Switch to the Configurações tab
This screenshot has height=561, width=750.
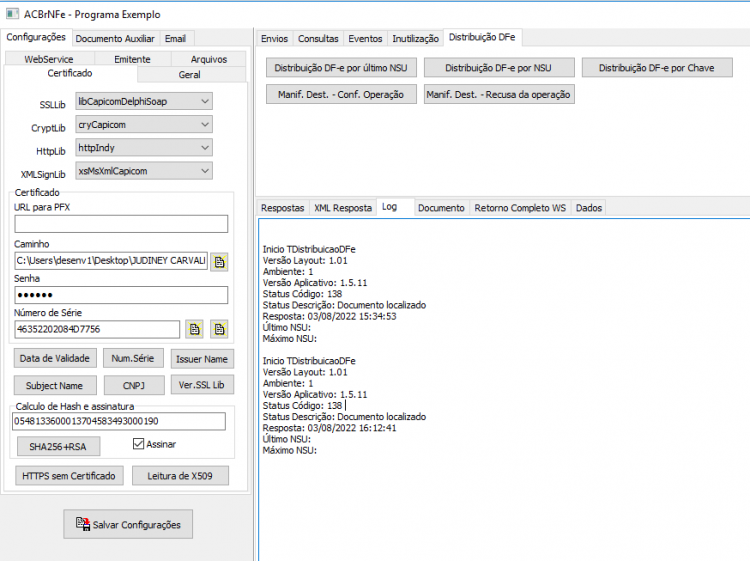36,37
